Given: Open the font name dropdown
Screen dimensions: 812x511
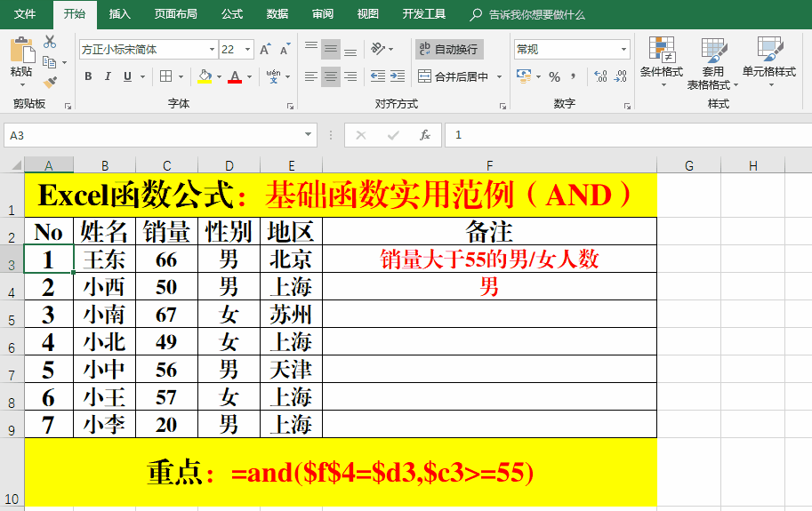Looking at the screenshot, I should [x=212, y=50].
